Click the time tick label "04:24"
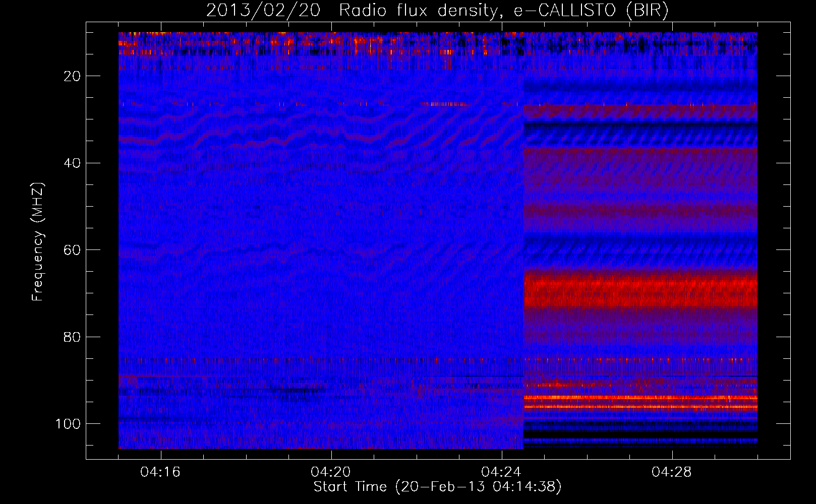The width and height of the screenshot is (816, 504). coord(501,472)
